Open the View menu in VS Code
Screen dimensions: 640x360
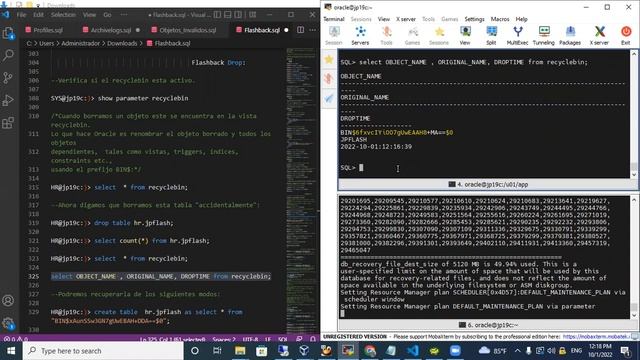point(89,15)
